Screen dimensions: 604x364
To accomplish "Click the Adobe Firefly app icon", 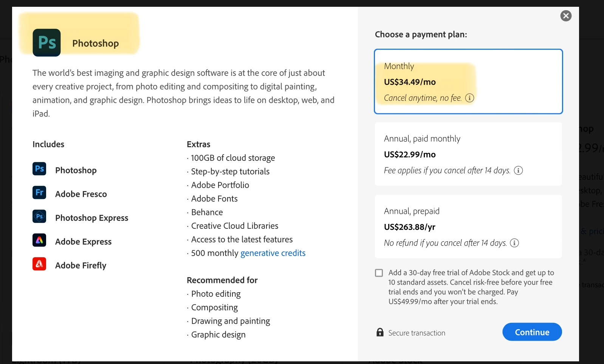I will (39, 264).
